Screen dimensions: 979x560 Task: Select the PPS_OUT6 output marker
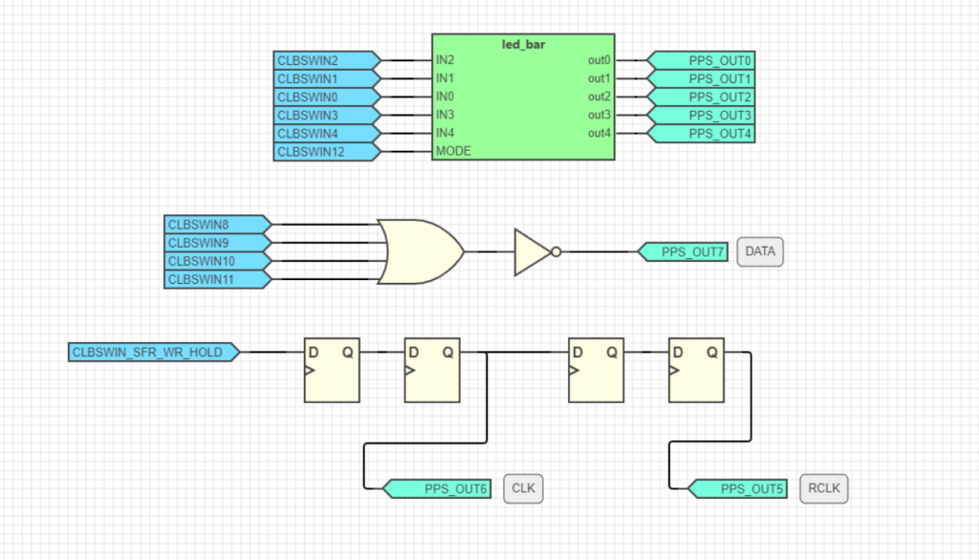(435, 488)
